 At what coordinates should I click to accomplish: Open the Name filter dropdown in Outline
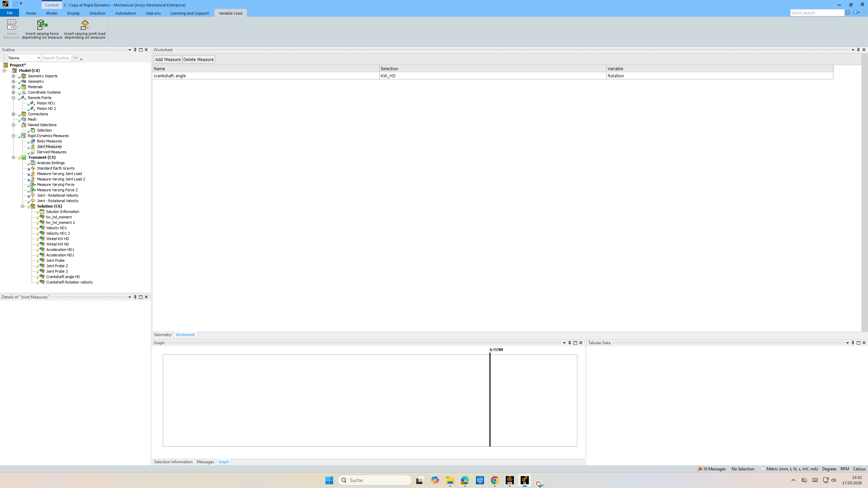pos(38,58)
